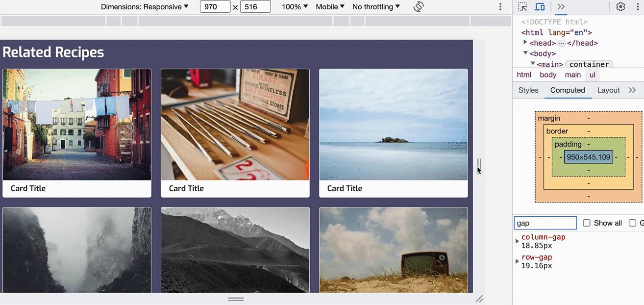The height and width of the screenshot is (305, 644).
Task: Click the island seascape card image
Action: [x=394, y=125]
